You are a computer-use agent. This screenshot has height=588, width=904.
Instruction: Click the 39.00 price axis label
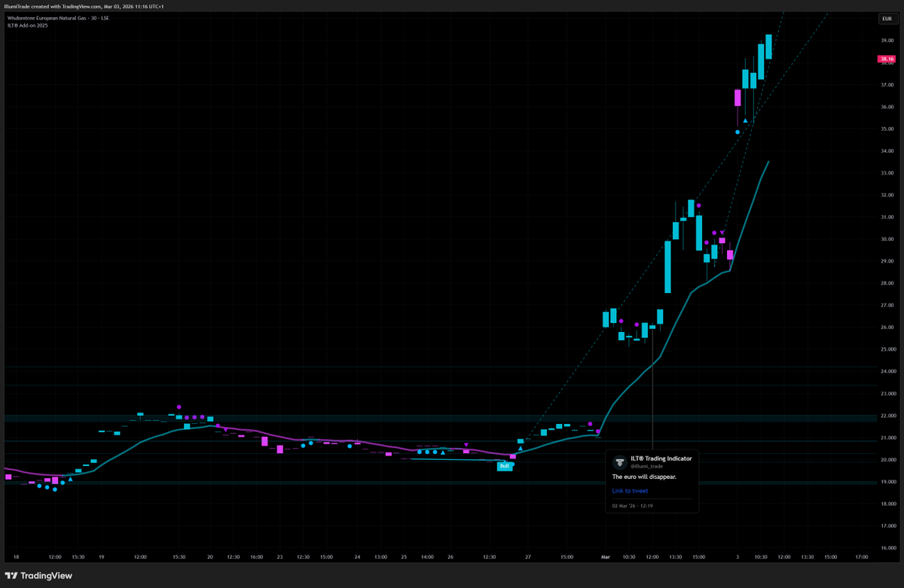(886, 41)
